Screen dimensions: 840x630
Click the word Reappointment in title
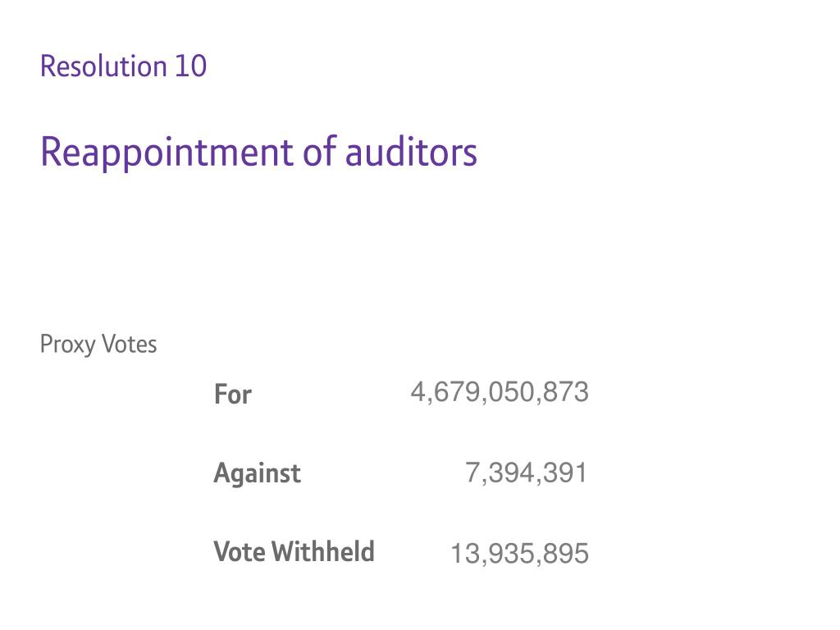tap(167, 153)
